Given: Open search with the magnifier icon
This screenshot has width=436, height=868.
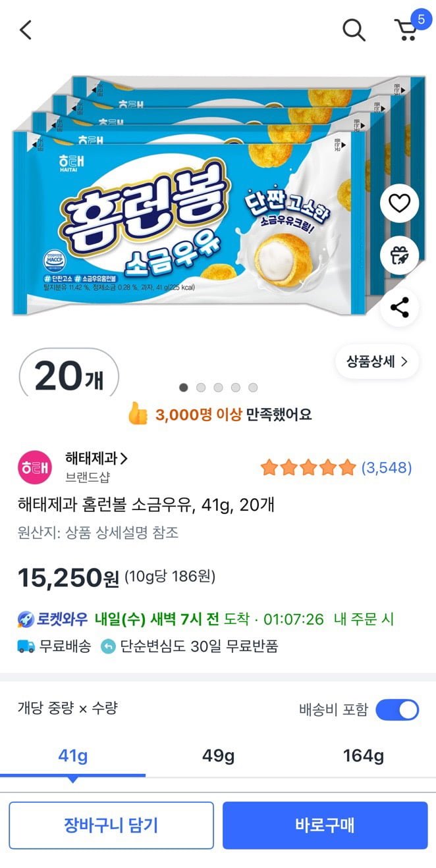Looking at the screenshot, I should (x=354, y=30).
